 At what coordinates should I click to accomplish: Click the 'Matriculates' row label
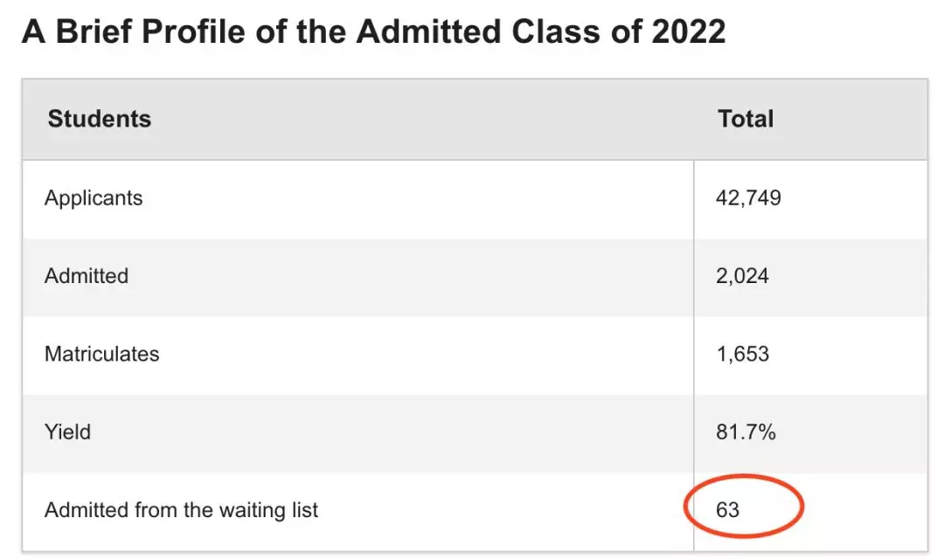click(x=102, y=354)
